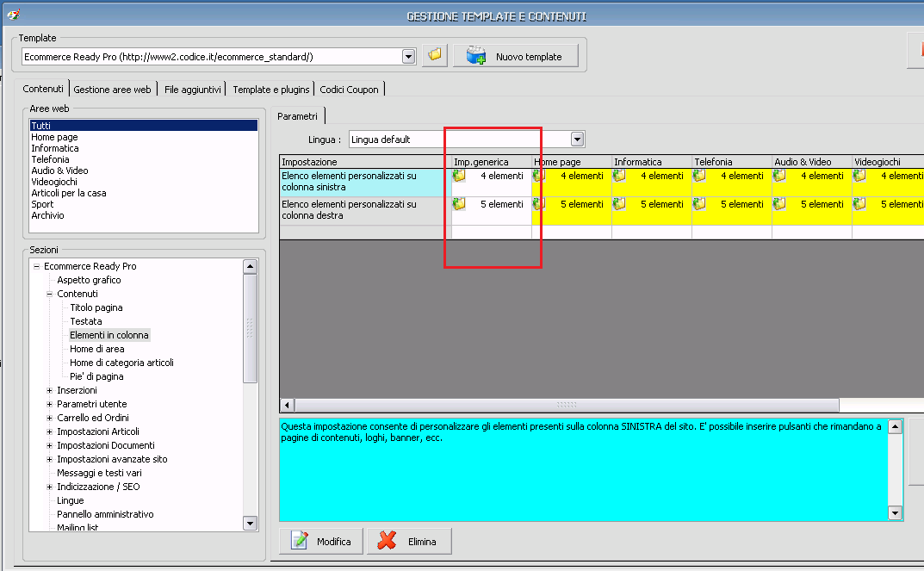
Task: Open the File aggiuntivi tab
Action: pos(192,90)
